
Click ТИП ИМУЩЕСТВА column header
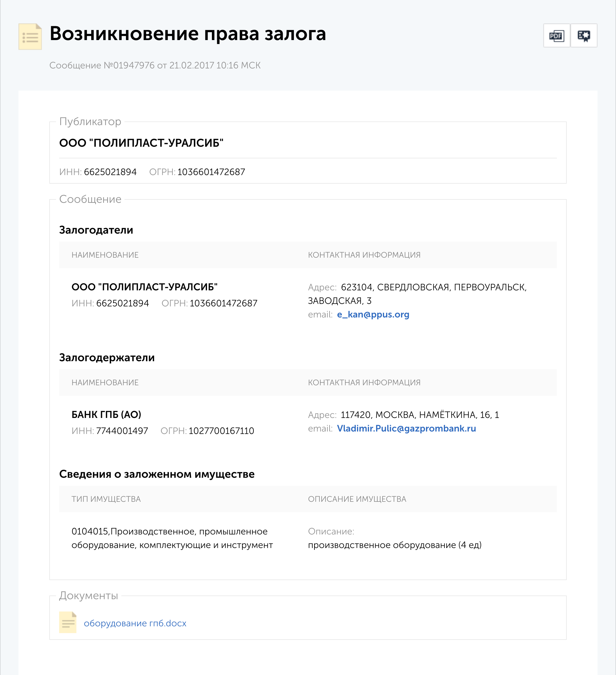coord(106,499)
